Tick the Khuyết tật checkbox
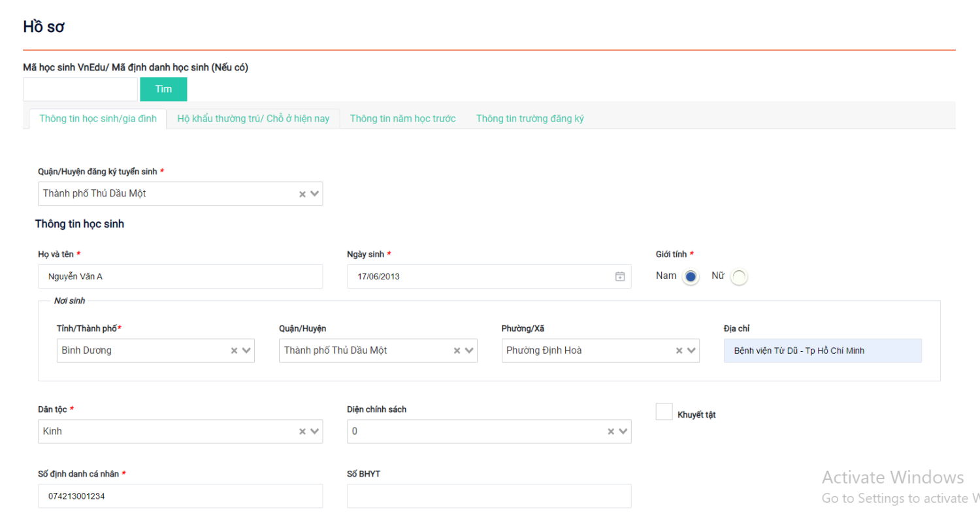 click(664, 412)
